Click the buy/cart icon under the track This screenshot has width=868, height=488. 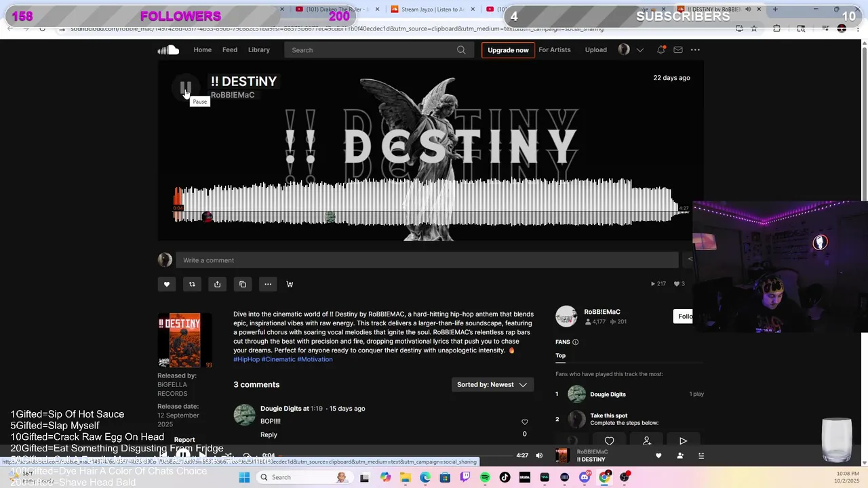click(x=290, y=284)
